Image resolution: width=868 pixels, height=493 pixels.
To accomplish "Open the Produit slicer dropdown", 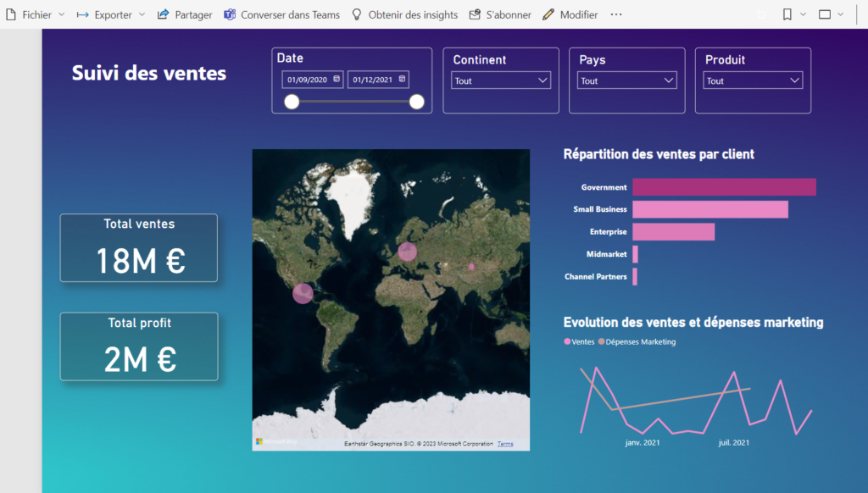I will tap(794, 80).
